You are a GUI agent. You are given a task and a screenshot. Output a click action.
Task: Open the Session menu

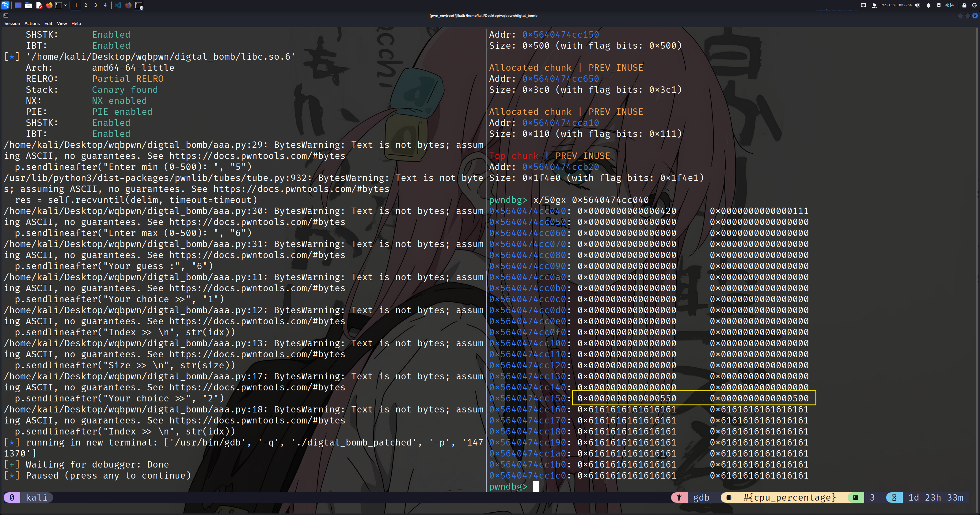tap(12, 24)
